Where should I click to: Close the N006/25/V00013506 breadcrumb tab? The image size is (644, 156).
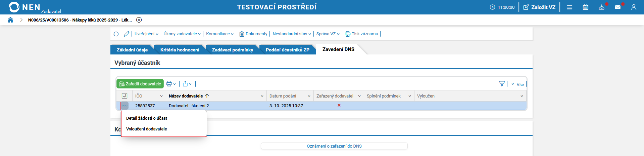click(139, 20)
